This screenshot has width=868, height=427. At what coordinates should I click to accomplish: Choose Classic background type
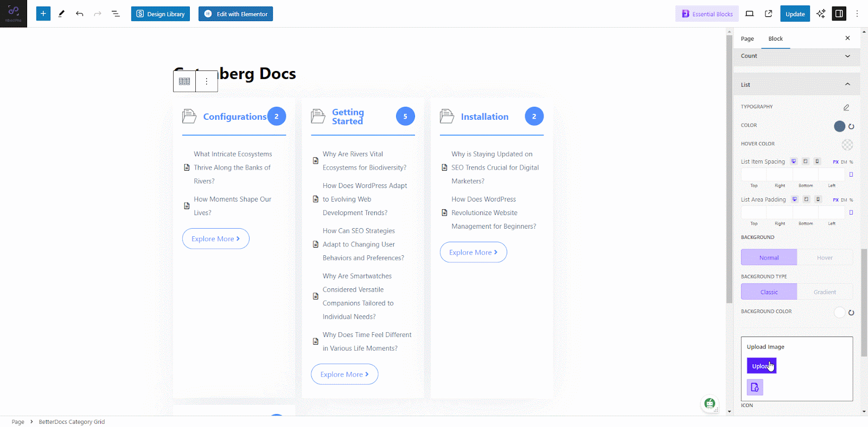tap(769, 292)
